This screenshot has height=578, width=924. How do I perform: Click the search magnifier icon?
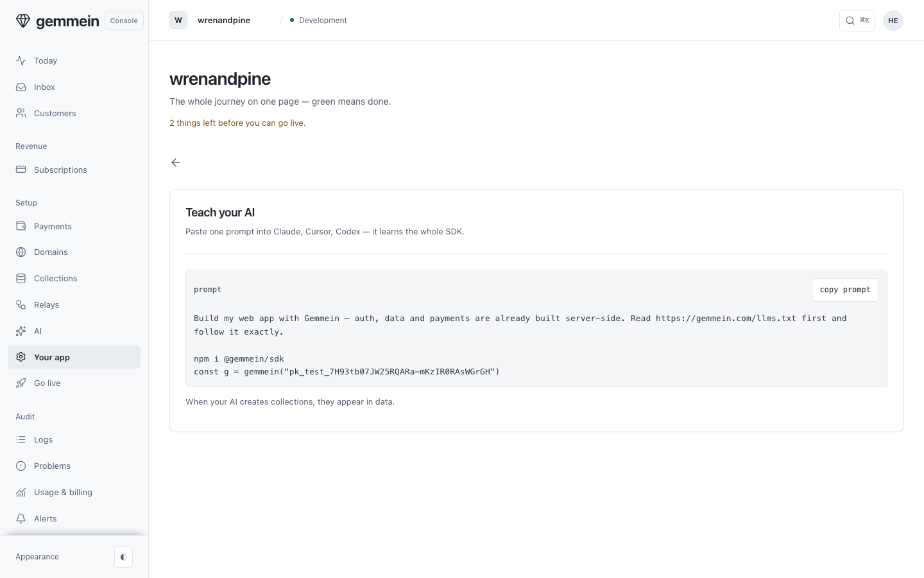click(850, 21)
